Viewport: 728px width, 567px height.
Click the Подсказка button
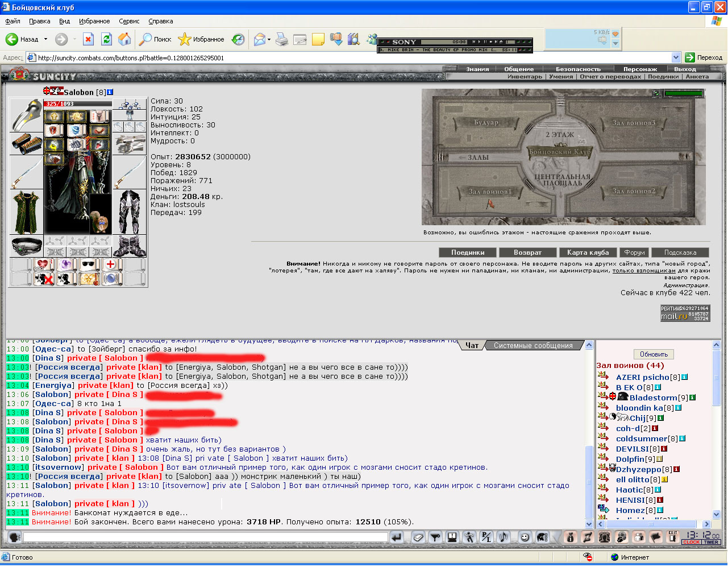(680, 253)
